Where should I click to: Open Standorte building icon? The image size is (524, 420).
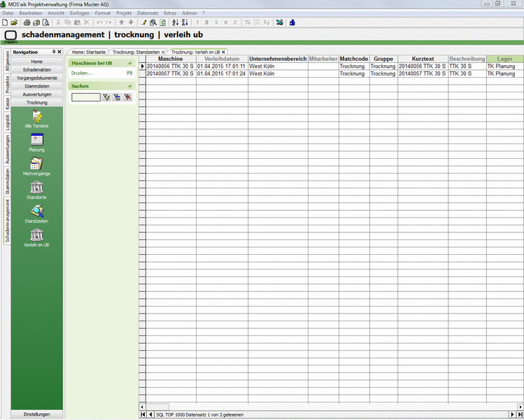pos(37,190)
